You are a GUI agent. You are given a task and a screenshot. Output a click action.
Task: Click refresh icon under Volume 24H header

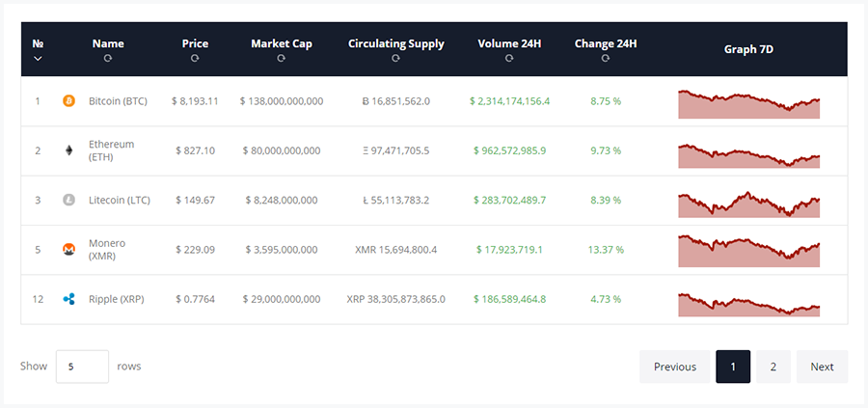click(509, 58)
